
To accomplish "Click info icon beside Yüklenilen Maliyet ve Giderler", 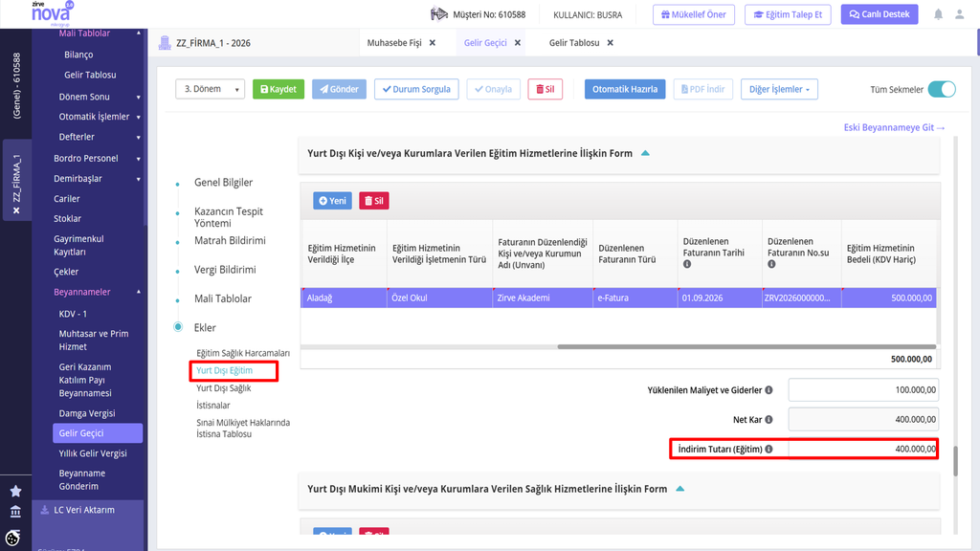I will 768,390.
